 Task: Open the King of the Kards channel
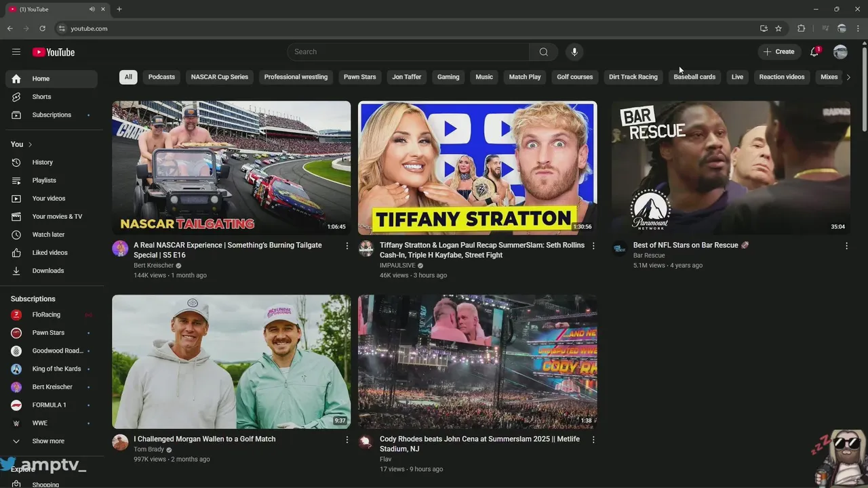pyautogui.click(x=52, y=369)
